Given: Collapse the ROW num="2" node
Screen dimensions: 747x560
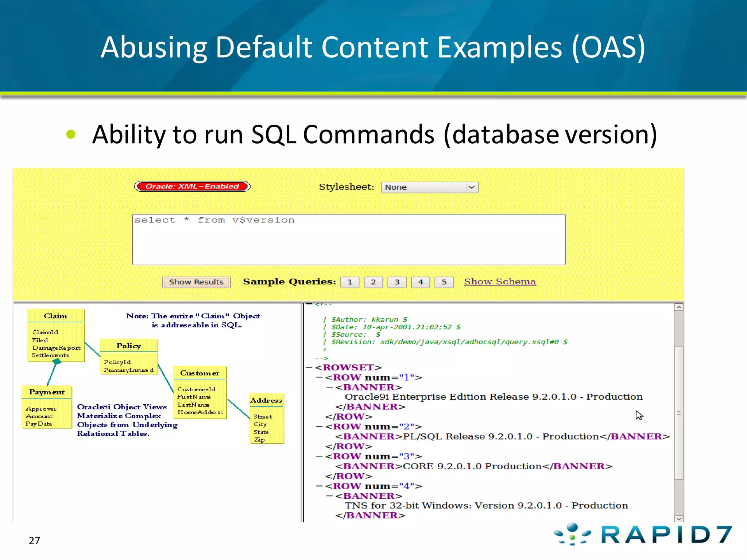Looking at the screenshot, I should pyautogui.click(x=319, y=427).
